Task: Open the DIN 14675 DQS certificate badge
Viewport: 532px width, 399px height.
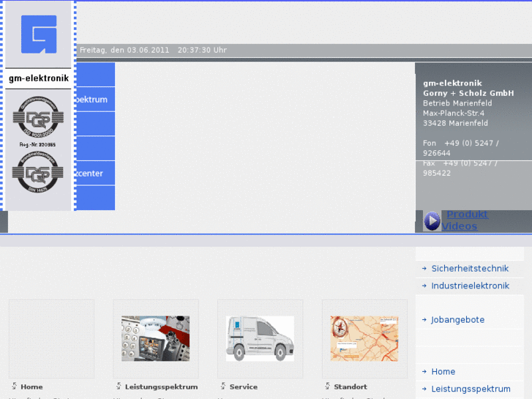Action: [x=37, y=172]
